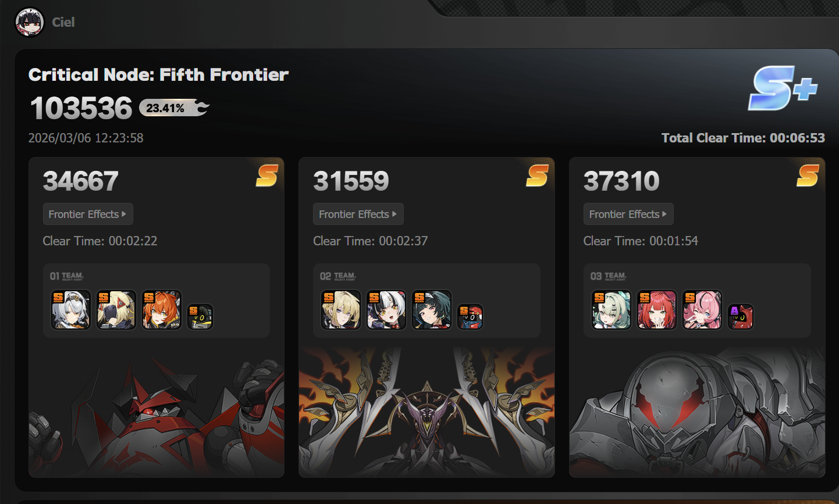This screenshot has height=504, width=839.
Task: Select the dark teal-haired agent in Team 02
Action: coord(432,310)
